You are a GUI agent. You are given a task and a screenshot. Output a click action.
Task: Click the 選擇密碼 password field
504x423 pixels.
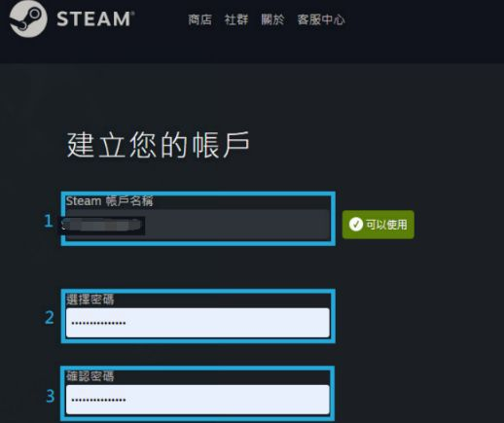pyautogui.click(x=198, y=323)
